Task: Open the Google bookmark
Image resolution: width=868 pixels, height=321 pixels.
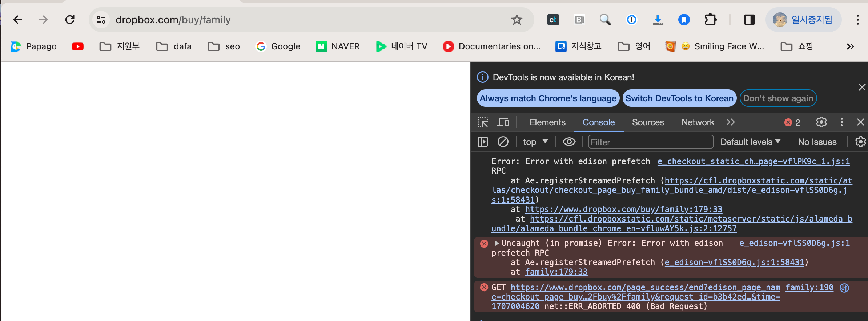Action: tap(278, 46)
